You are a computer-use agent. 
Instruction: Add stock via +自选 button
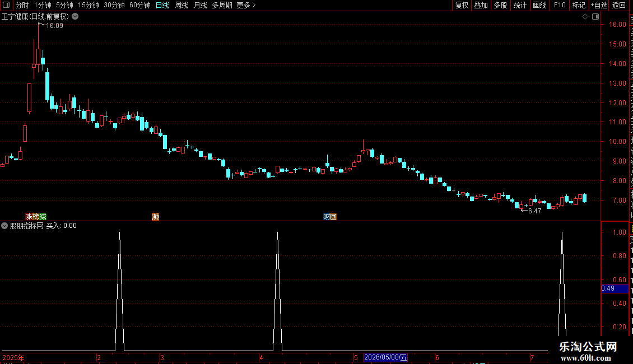(x=599, y=5)
